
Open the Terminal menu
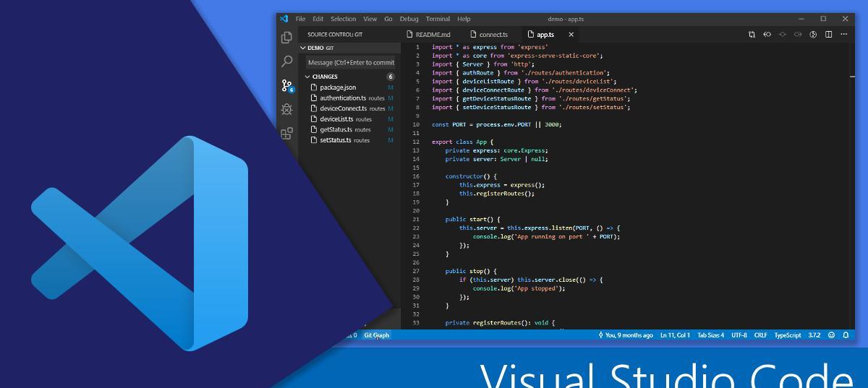coord(438,19)
